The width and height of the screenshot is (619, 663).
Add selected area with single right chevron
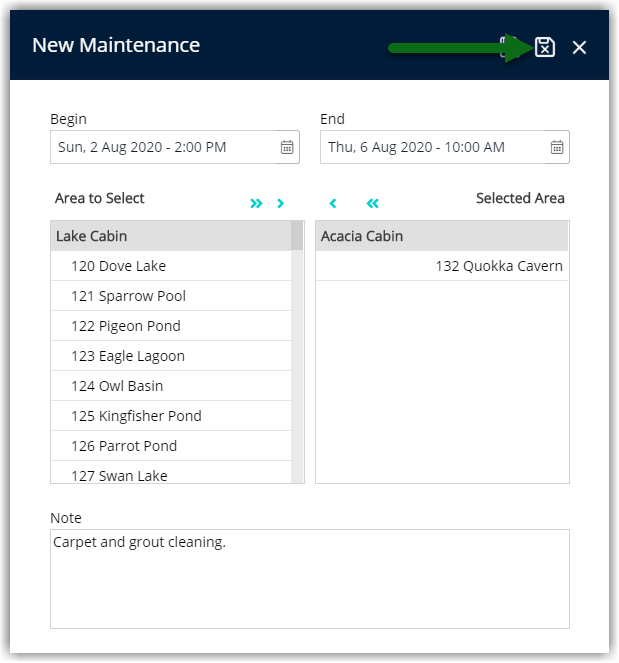coord(280,203)
